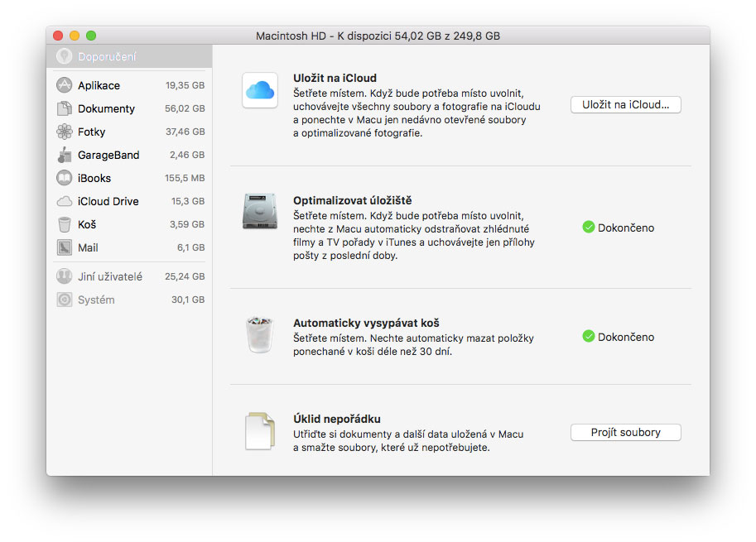Click the Uložit na iCloud... button
The height and width of the screenshot is (542, 756).
point(625,104)
